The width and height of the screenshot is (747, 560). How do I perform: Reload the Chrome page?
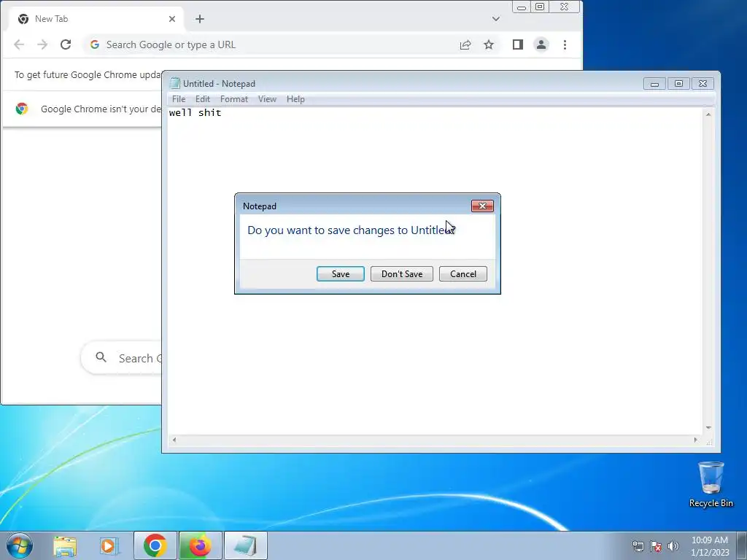point(66,44)
